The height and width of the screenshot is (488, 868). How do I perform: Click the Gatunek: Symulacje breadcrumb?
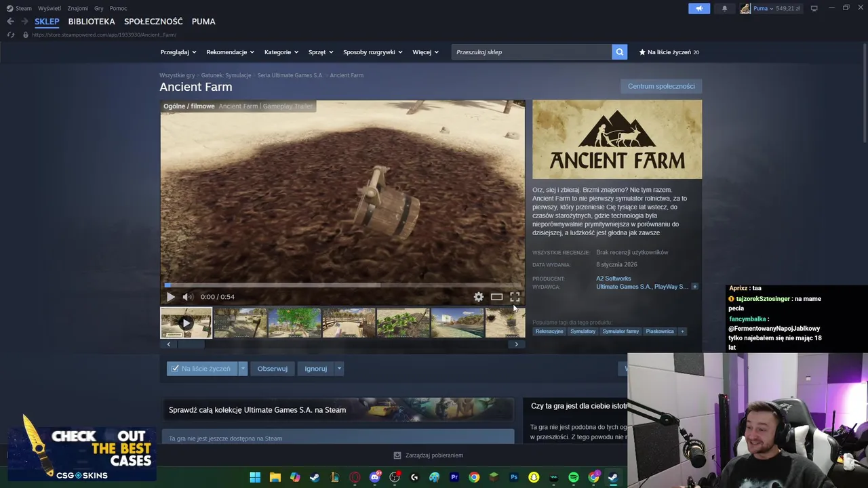point(226,75)
